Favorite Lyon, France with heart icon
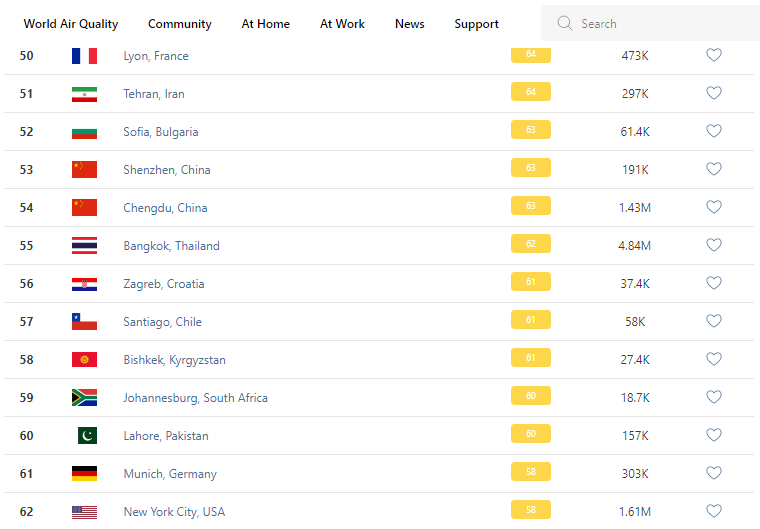Viewport: 760px width, 529px height. click(714, 55)
